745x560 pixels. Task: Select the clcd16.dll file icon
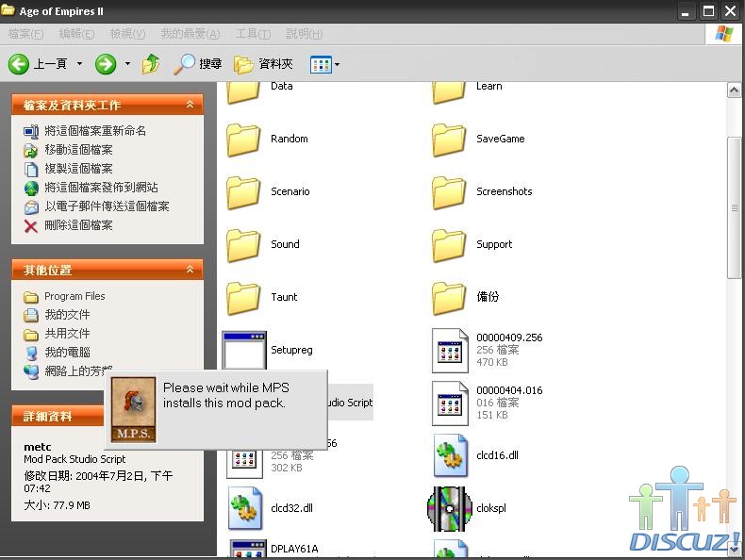(449, 455)
